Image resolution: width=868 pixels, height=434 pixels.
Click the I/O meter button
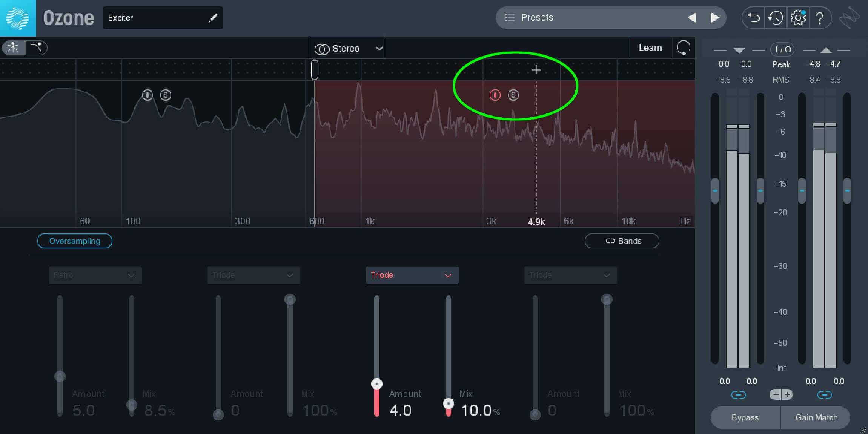783,49
